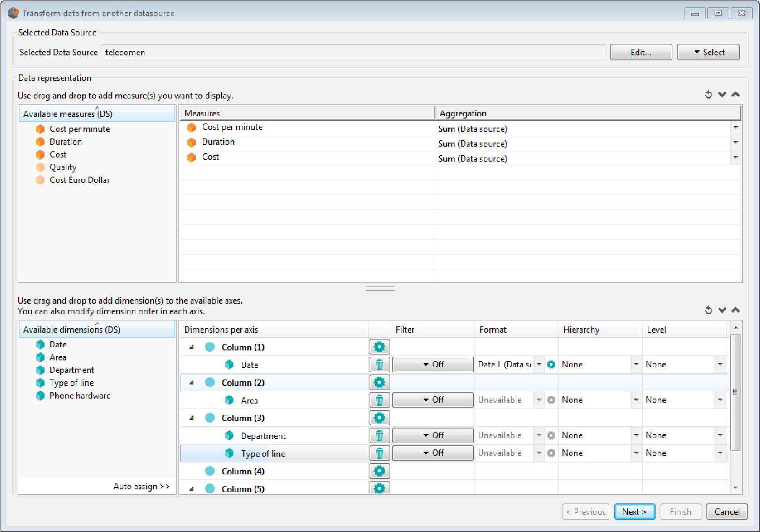Open settings gear for Column (4)
The height and width of the screenshot is (532, 760).
(379, 471)
